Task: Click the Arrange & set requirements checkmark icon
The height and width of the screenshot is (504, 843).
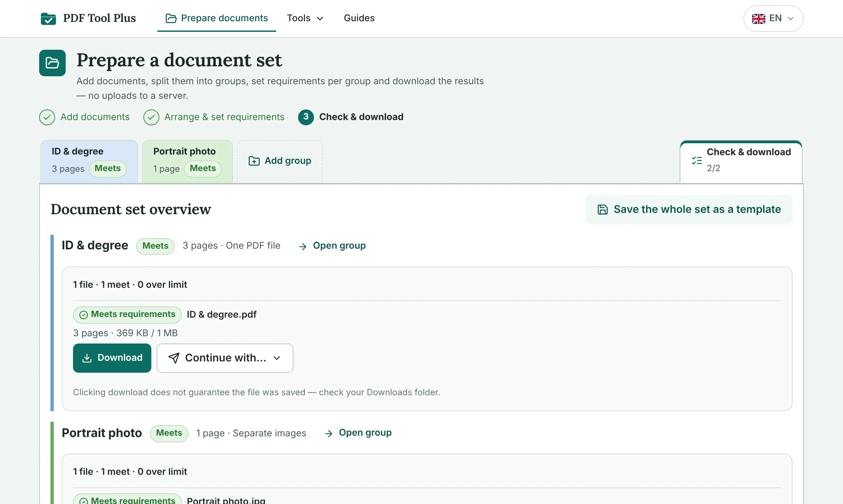Action: (151, 117)
